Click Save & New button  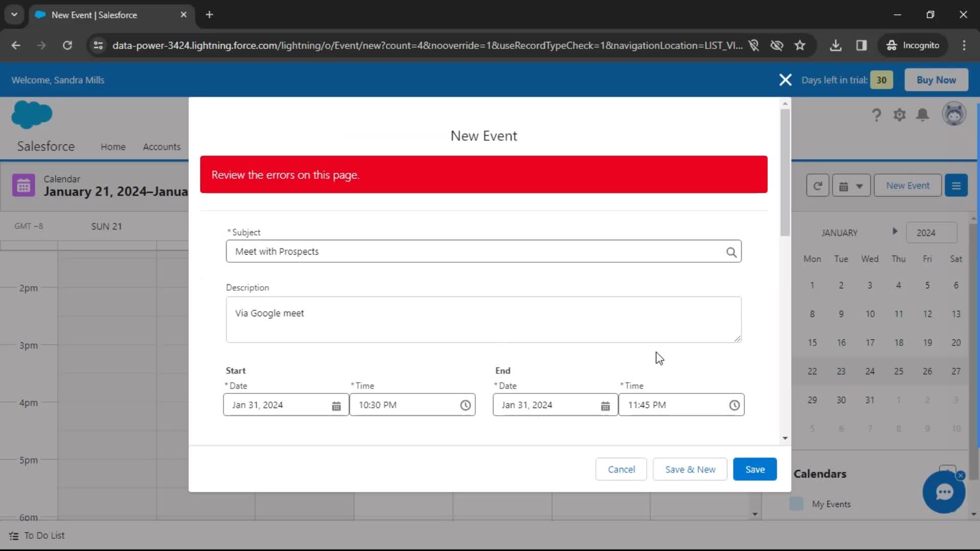690,469
